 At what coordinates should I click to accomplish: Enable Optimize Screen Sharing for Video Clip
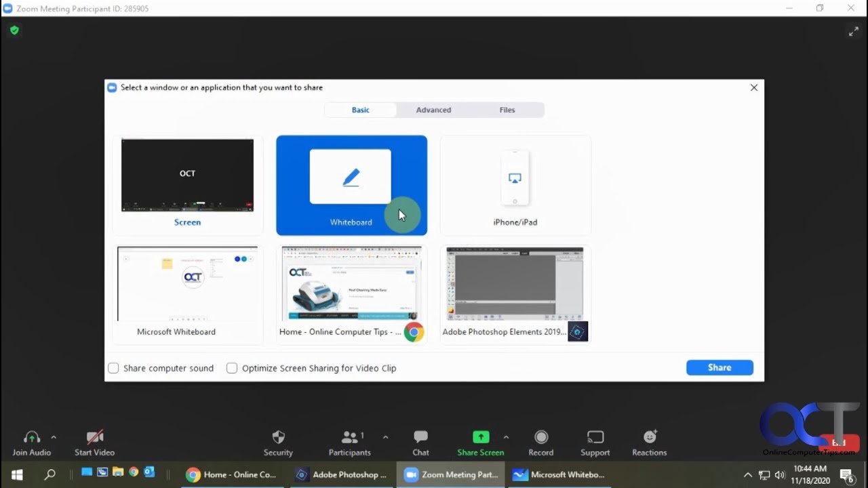coord(232,368)
